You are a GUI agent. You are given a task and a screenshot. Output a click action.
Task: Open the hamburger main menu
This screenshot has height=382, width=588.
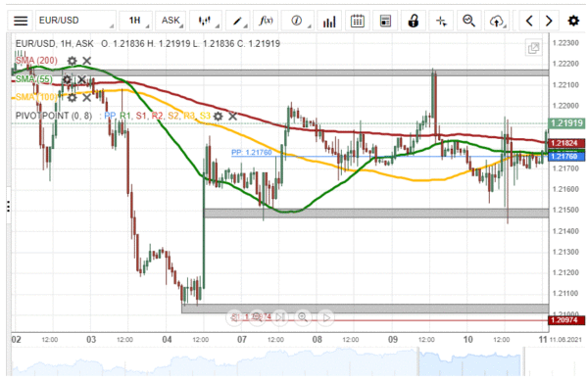click(x=21, y=21)
